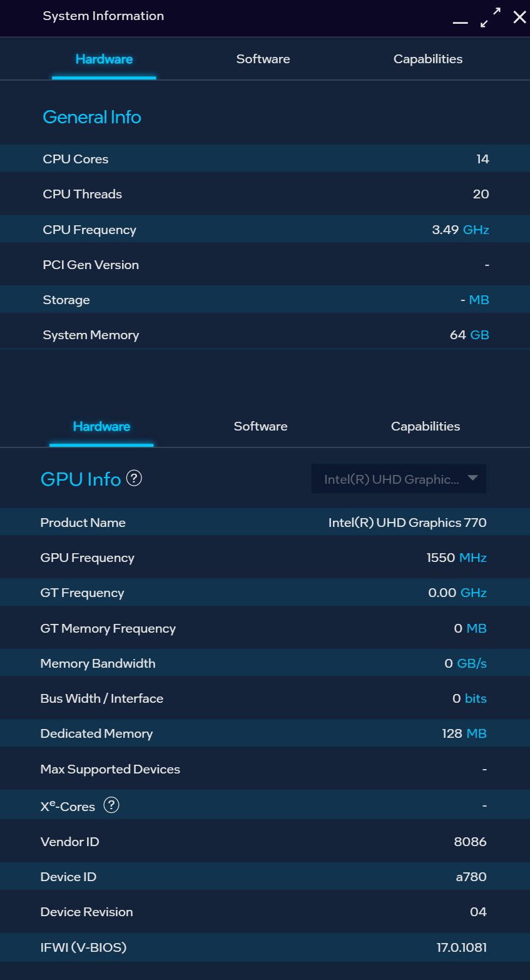Select the Product Name row

point(265,523)
